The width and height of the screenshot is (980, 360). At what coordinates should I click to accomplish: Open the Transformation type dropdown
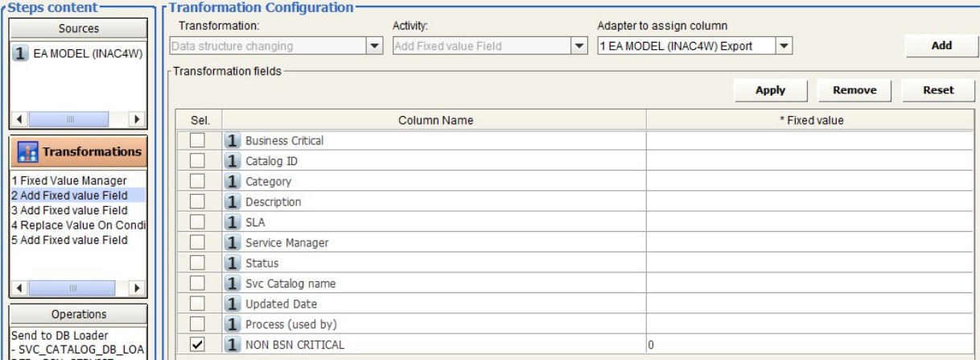coord(374,47)
